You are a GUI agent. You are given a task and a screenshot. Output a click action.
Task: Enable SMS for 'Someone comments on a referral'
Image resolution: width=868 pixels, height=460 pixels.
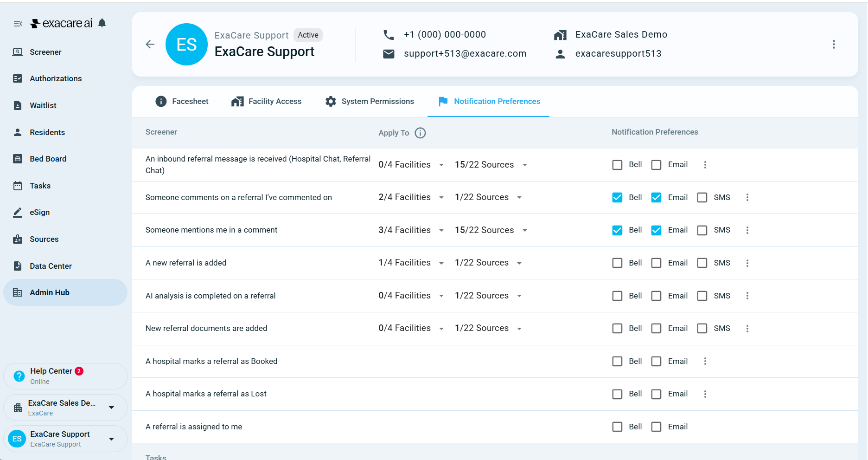click(702, 197)
